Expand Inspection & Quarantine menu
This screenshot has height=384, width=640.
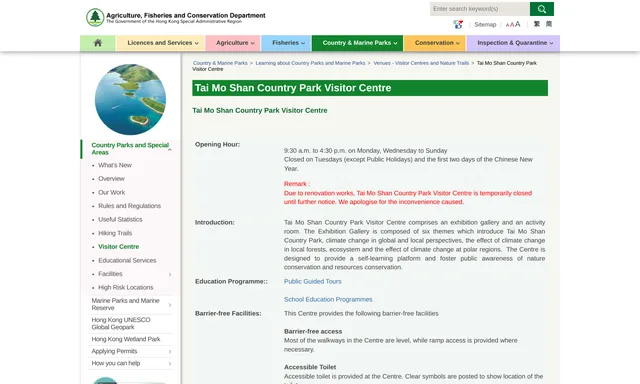513,43
